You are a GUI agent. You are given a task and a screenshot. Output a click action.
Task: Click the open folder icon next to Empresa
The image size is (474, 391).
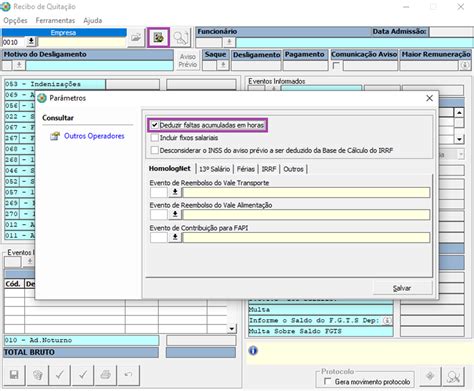click(136, 38)
